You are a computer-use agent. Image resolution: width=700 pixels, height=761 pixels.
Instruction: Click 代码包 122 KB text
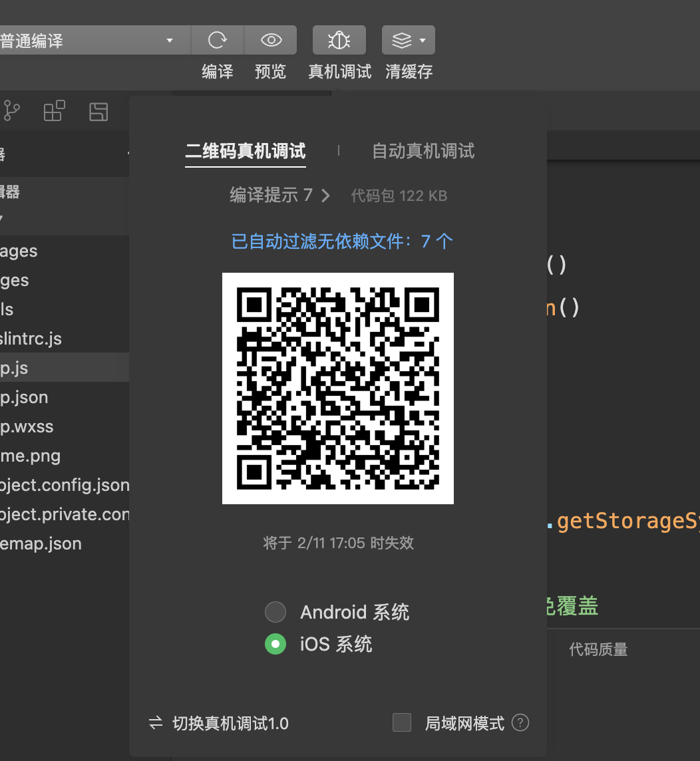399,196
